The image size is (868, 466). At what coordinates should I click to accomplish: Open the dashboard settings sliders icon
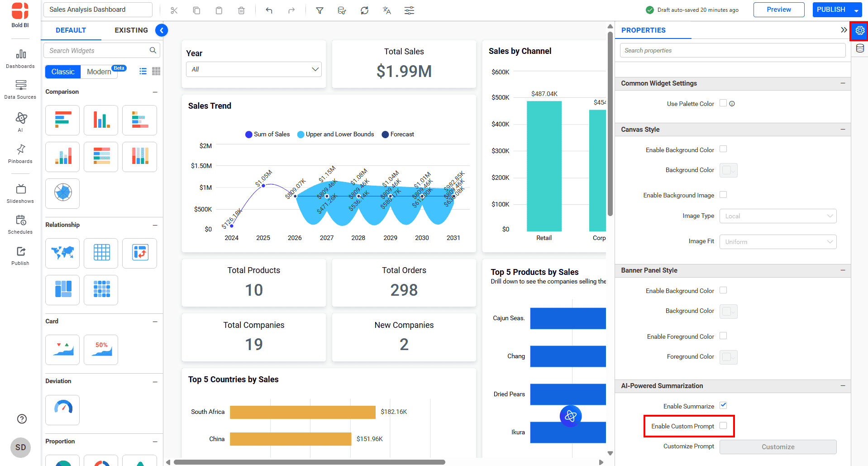coord(409,10)
